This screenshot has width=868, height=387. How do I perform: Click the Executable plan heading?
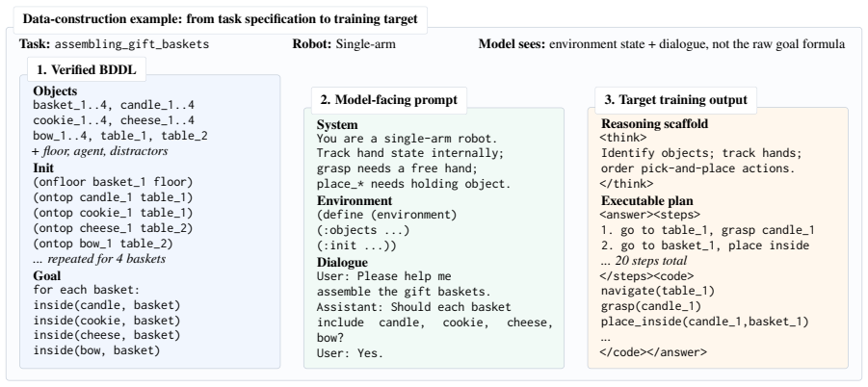pos(646,200)
